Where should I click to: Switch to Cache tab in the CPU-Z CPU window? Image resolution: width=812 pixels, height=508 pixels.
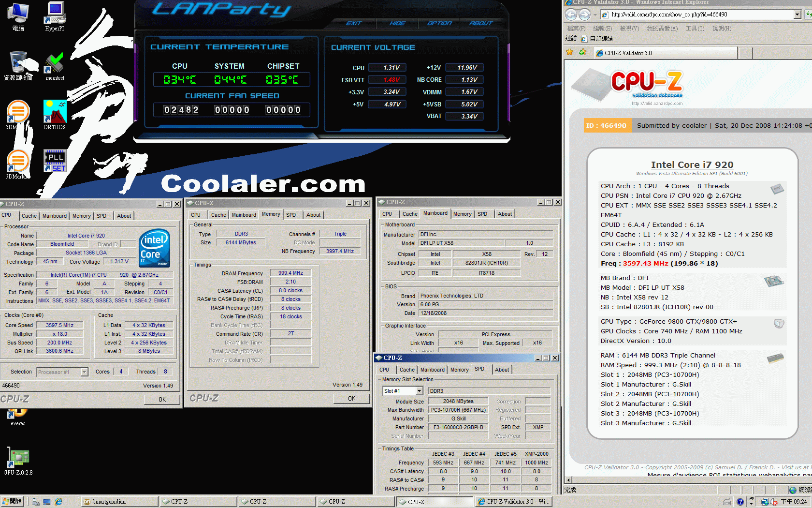[x=29, y=216]
